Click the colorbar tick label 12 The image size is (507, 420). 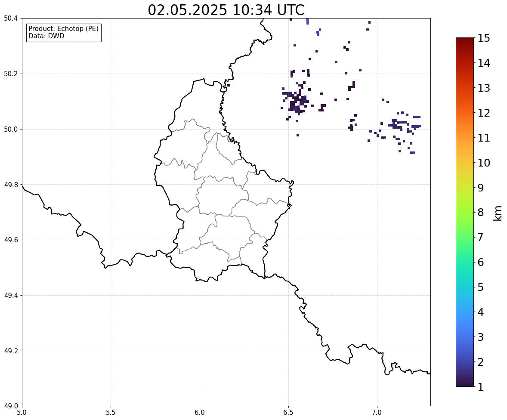pos(484,113)
